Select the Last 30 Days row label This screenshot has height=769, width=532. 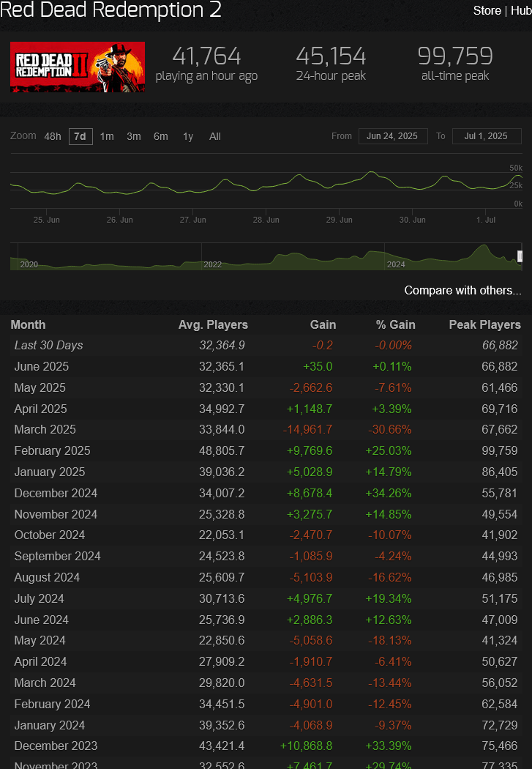48,345
